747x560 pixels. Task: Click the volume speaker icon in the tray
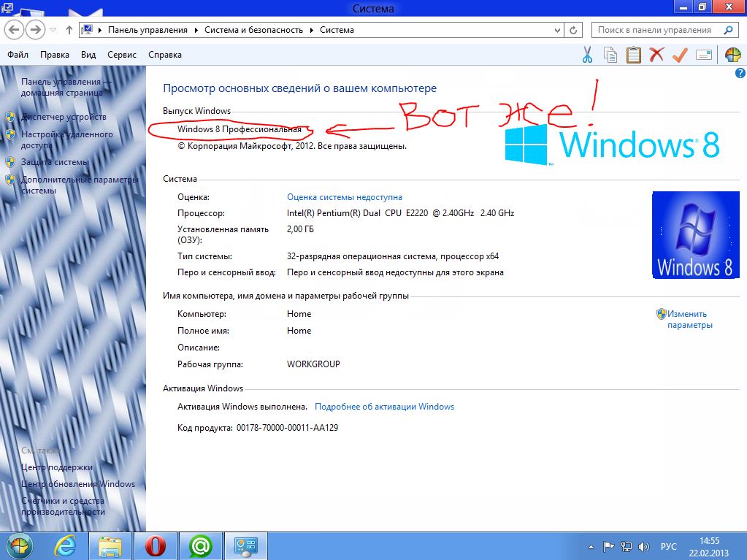tap(643, 547)
